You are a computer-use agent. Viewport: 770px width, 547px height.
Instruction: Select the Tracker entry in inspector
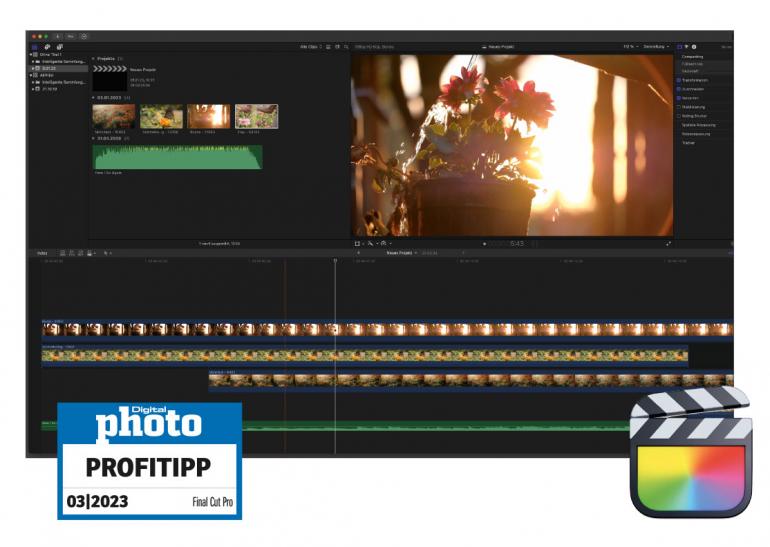click(688, 143)
